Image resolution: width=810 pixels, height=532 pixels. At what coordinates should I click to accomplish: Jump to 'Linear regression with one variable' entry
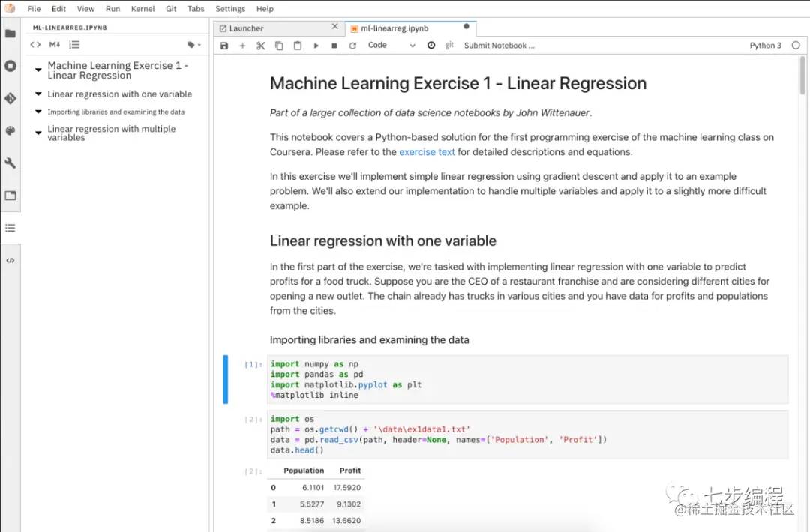pos(120,94)
